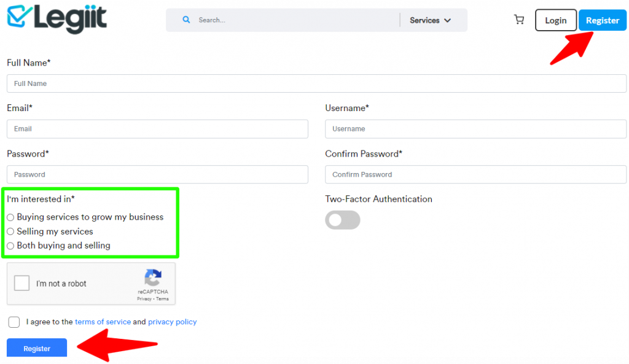The width and height of the screenshot is (629, 364).
Task: Click the Full Name input
Action: tap(316, 83)
